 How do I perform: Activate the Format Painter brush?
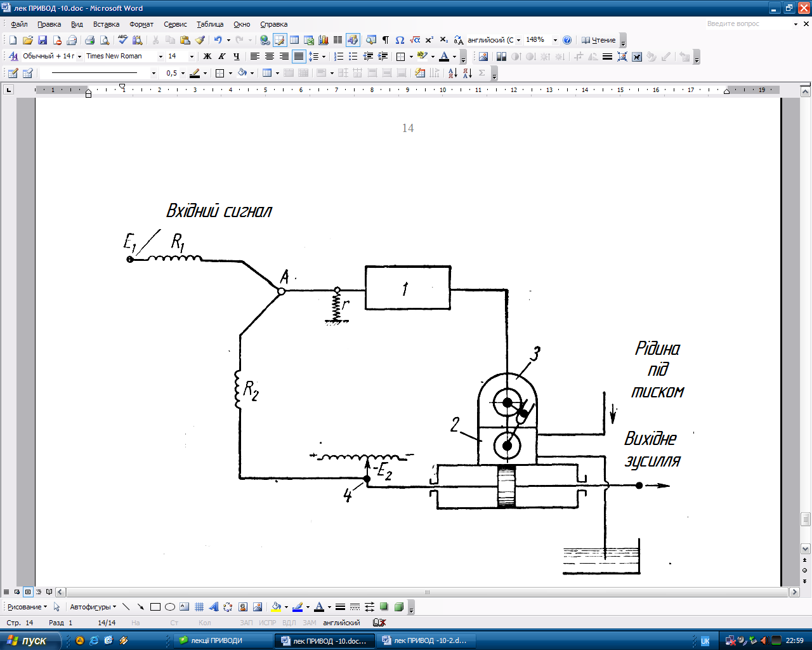tap(200, 40)
